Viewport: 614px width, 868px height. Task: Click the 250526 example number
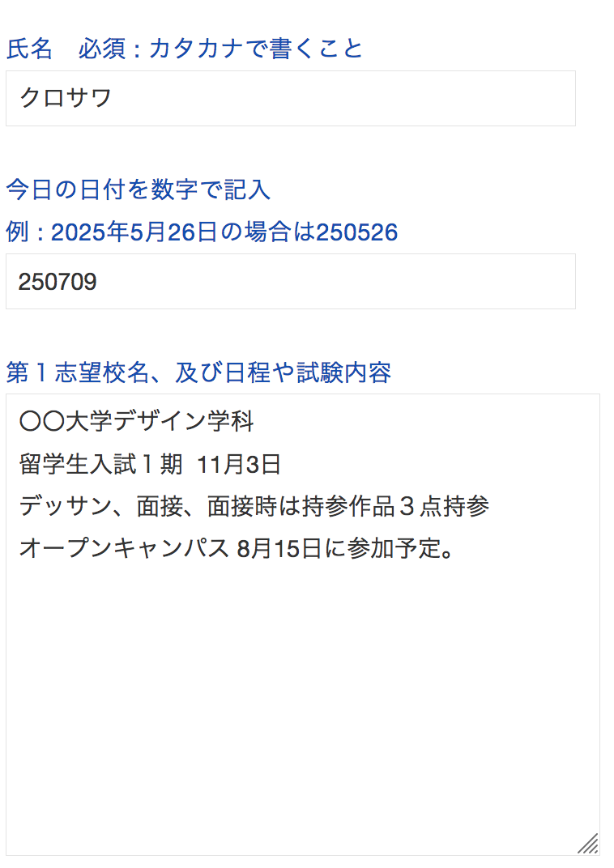pyautogui.click(x=357, y=233)
